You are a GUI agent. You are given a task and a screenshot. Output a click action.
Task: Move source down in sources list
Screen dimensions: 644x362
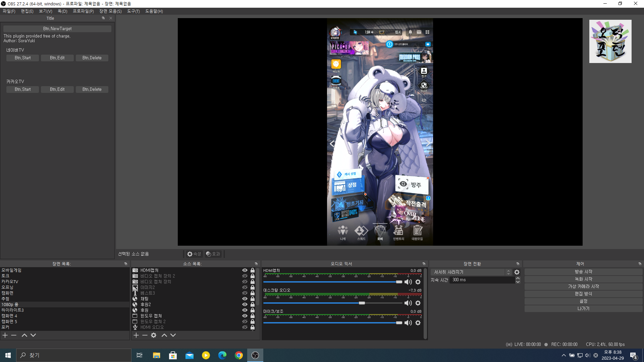[173, 335]
